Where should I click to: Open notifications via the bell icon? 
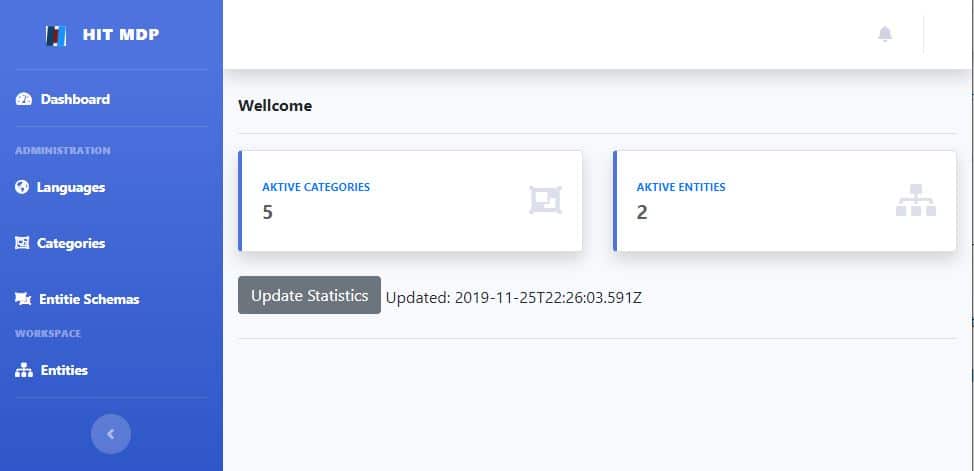[885, 34]
